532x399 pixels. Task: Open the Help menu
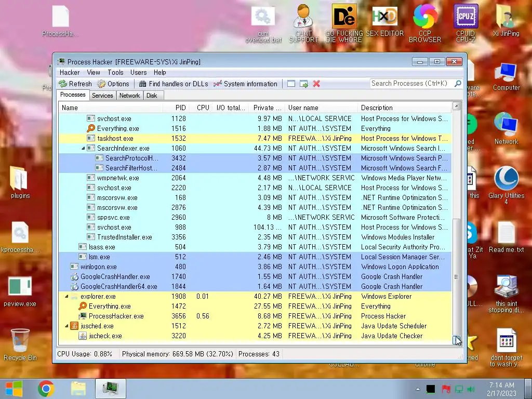(160, 72)
